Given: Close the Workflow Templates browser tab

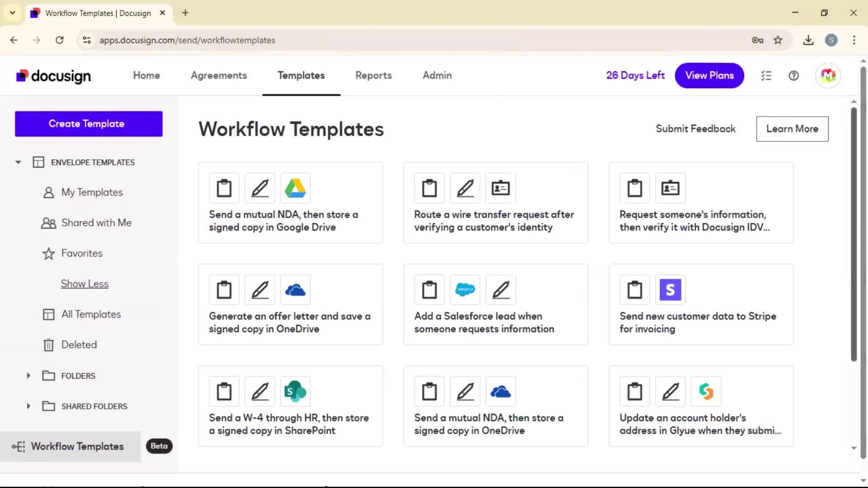Looking at the screenshot, I should [162, 13].
